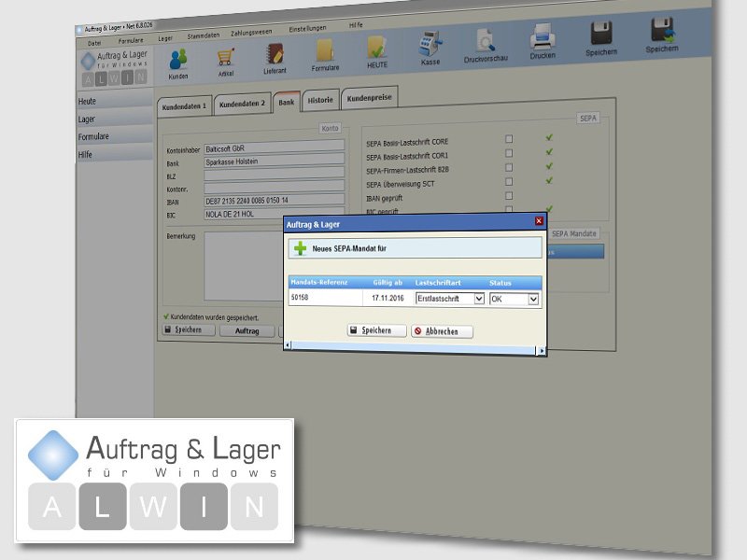Select Heute in the left sidebar

pos(115,101)
